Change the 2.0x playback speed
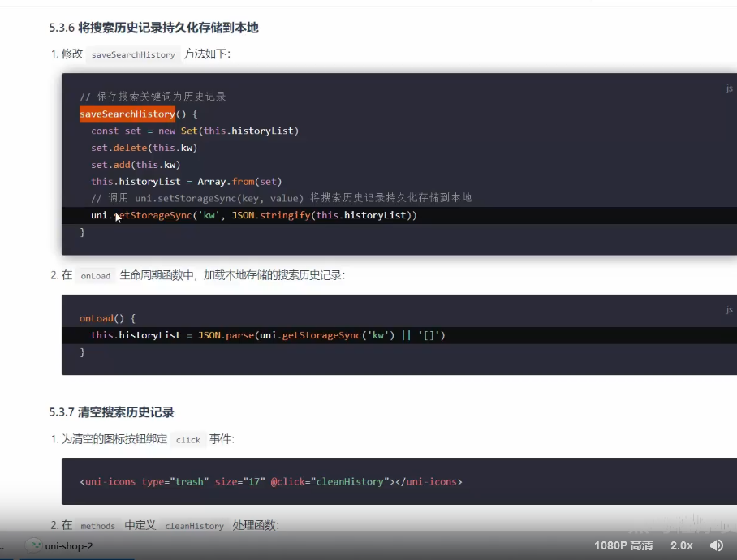 click(x=682, y=545)
